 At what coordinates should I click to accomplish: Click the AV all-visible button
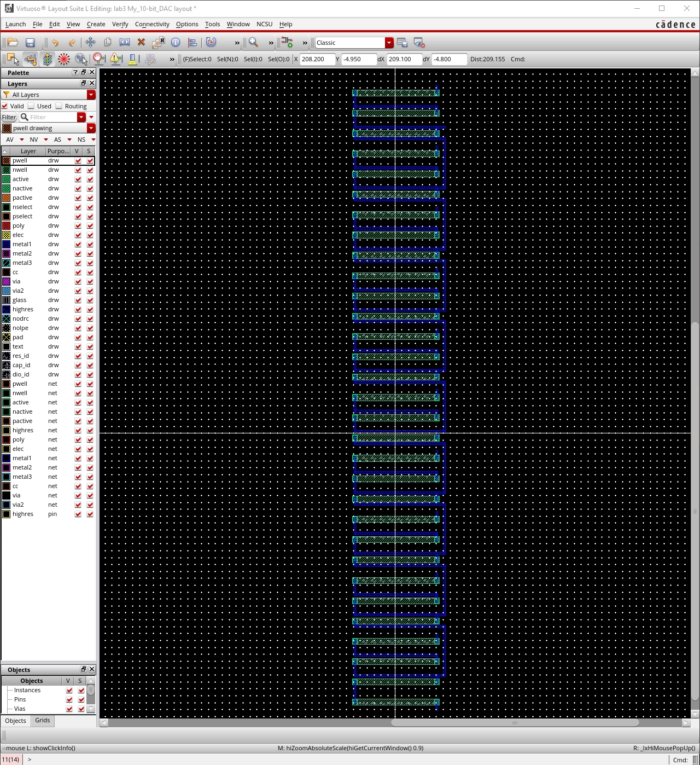point(10,140)
